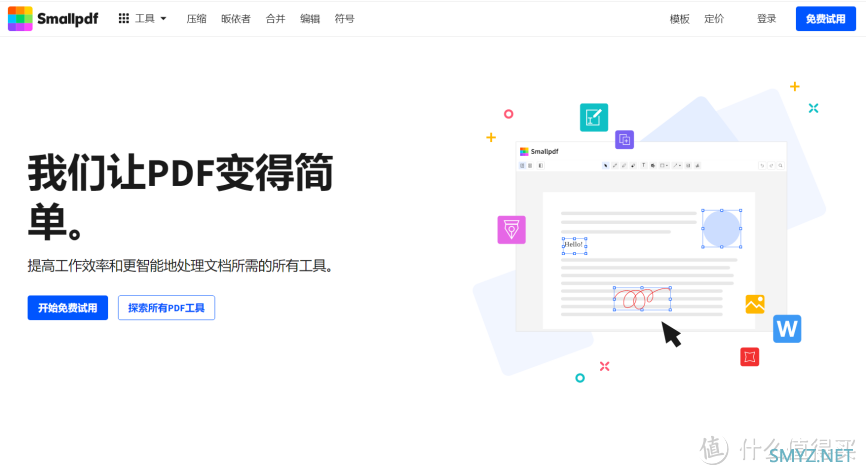The image size is (866, 475).
Task: Click the black cursor arrow illustration
Action: coord(671,334)
